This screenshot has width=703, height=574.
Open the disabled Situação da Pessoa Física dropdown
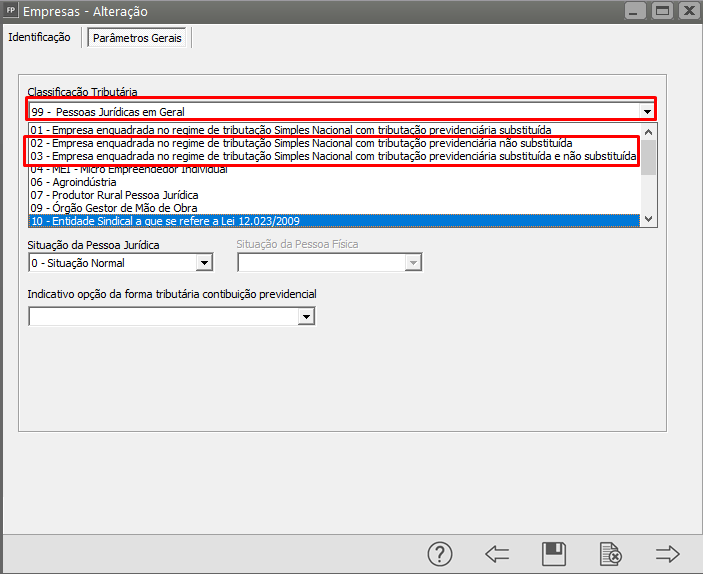tap(413, 263)
